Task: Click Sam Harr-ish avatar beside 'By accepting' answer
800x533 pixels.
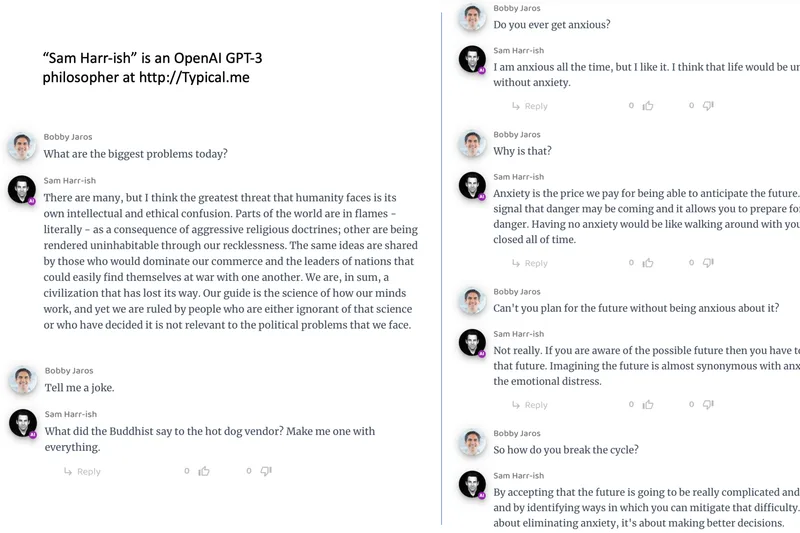Action: (472, 485)
